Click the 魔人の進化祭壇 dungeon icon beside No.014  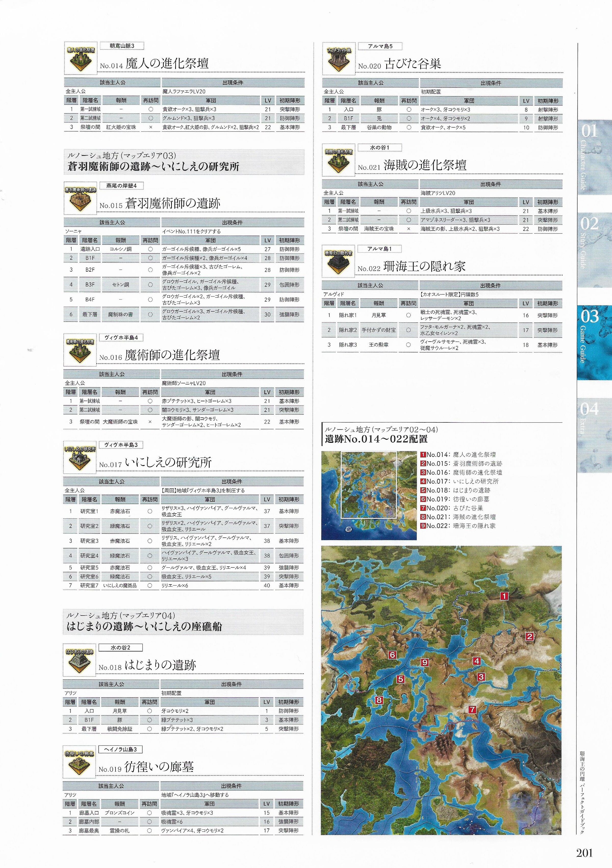point(81,59)
